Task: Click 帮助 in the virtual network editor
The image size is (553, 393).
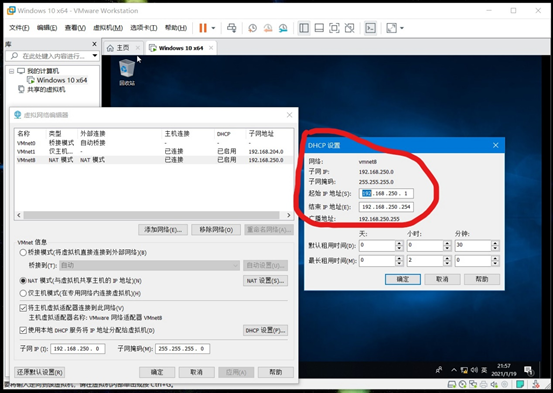Action: click(x=276, y=372)
